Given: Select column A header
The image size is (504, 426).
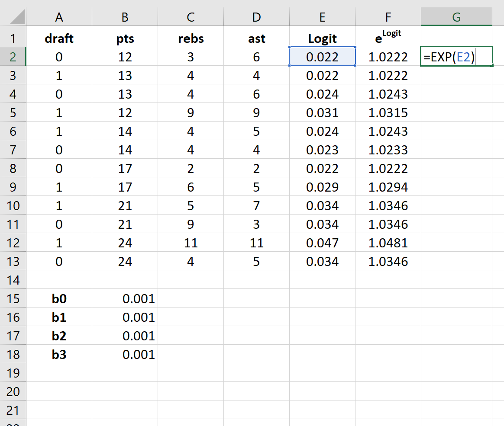Looking at the screenshot, I should pyautogui.click(x=59, y=16).
